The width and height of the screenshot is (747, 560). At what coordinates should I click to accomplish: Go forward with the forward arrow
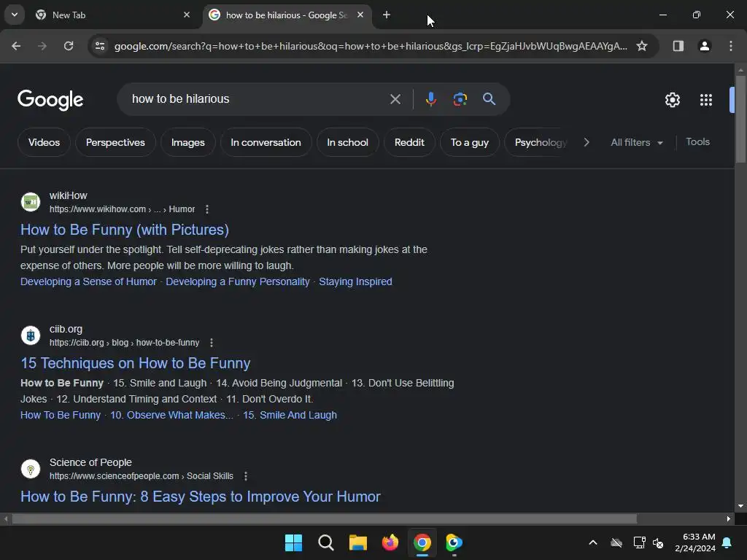click(x=42, y=46)
